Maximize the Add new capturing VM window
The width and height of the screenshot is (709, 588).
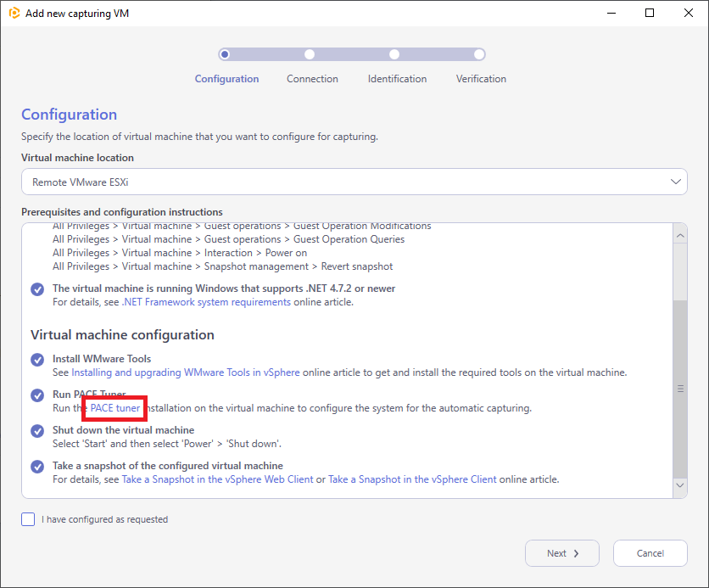pyautogui.click(x=650, y=13)
